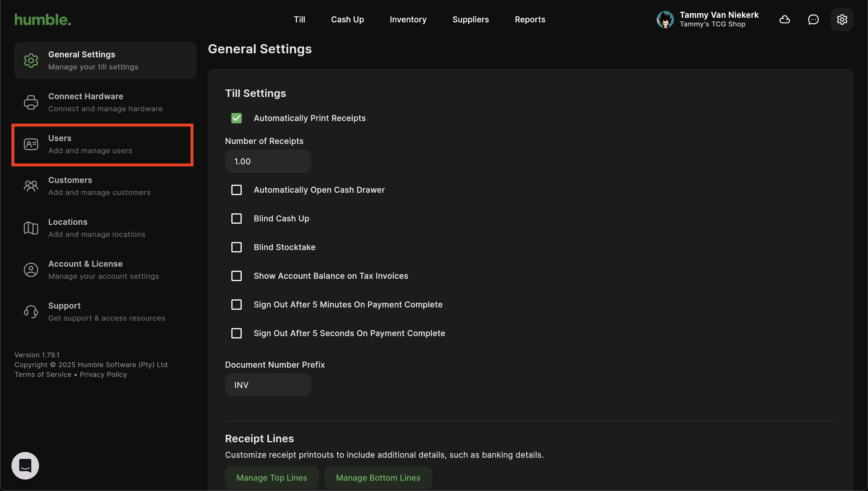The height and width of the screenshot is (491, 868).
Task: Click the Locations map icon
Action: click(31, 228)
